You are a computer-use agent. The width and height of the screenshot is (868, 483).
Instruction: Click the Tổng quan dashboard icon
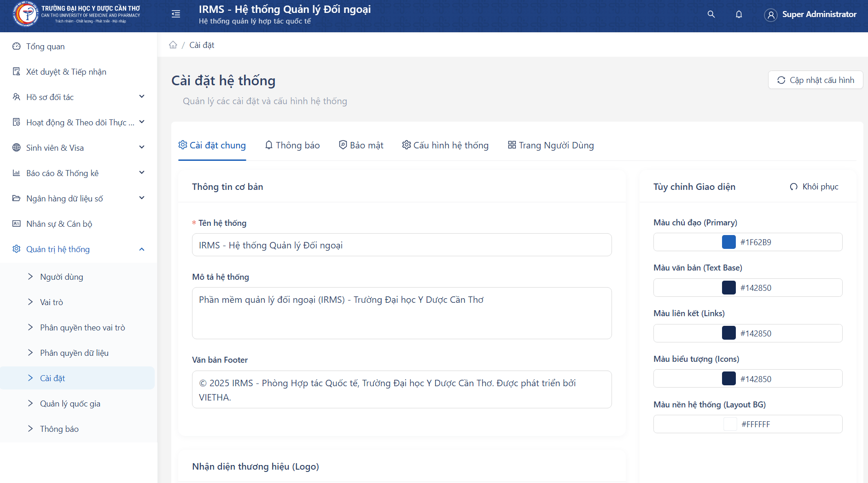(x=17, y=47)
